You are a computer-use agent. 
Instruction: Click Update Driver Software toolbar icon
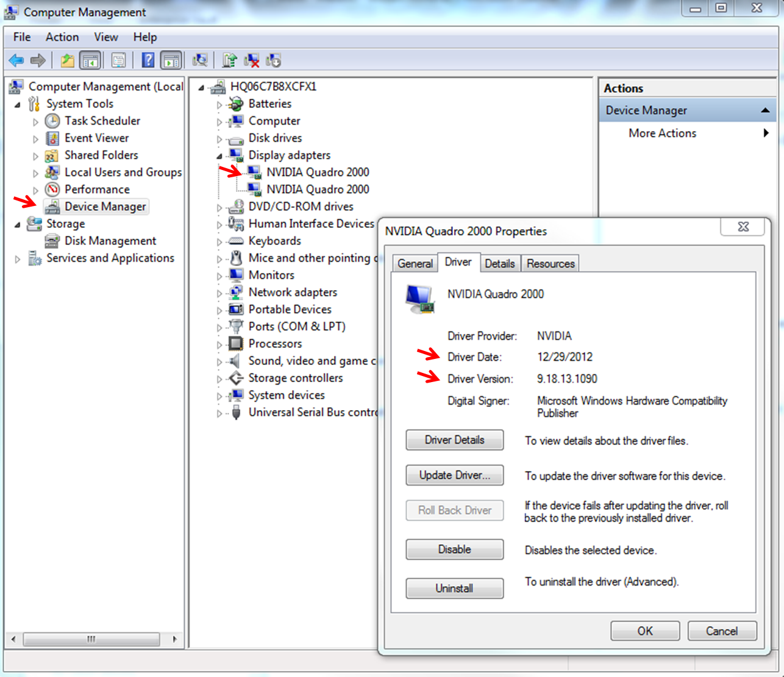click(229, 60)
